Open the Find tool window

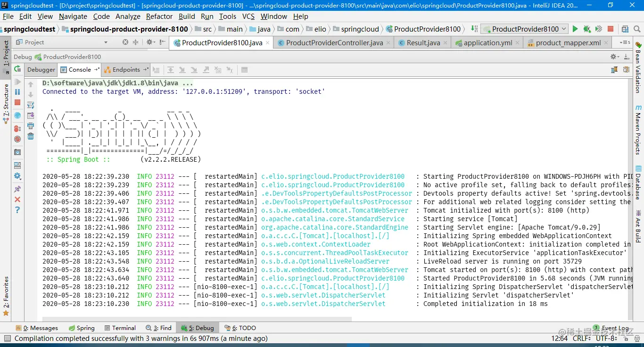coord(158,328)
